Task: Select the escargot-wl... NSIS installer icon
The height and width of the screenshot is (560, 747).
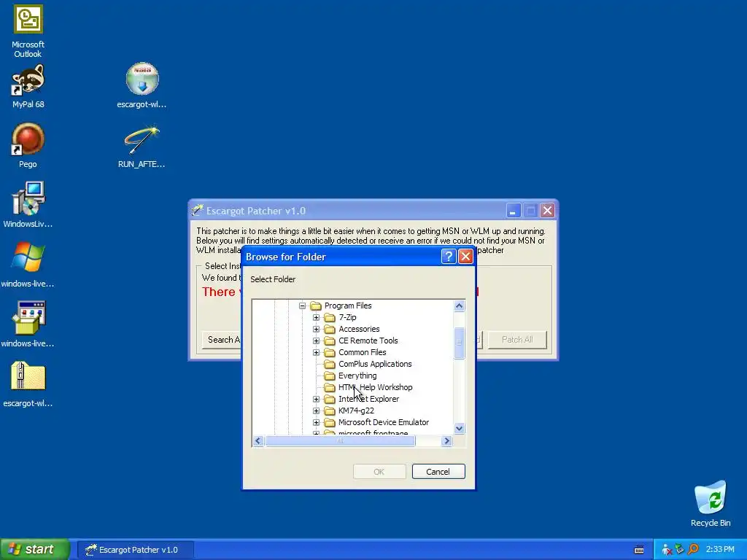Action: (142, 86)
